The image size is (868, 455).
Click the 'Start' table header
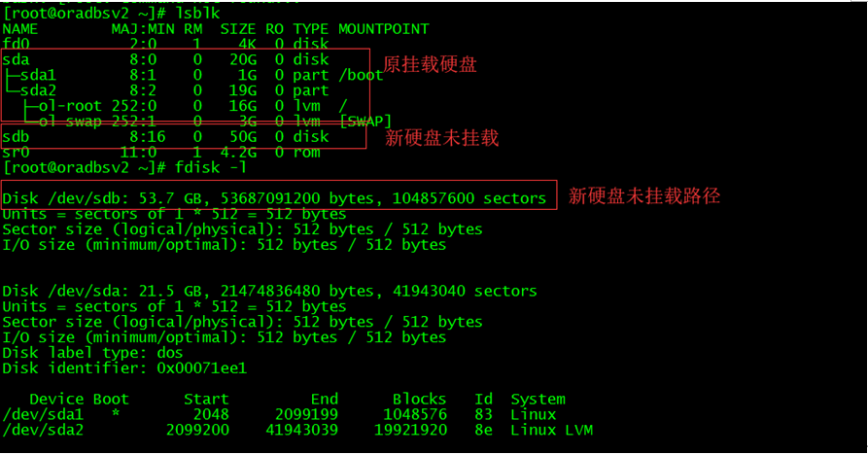tap(206, 399)
